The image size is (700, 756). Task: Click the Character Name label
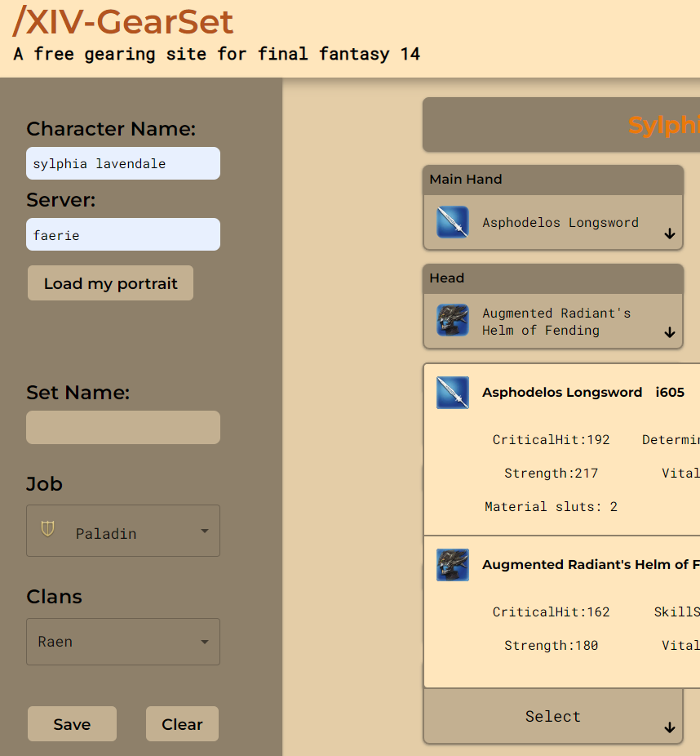click(111, 129)
